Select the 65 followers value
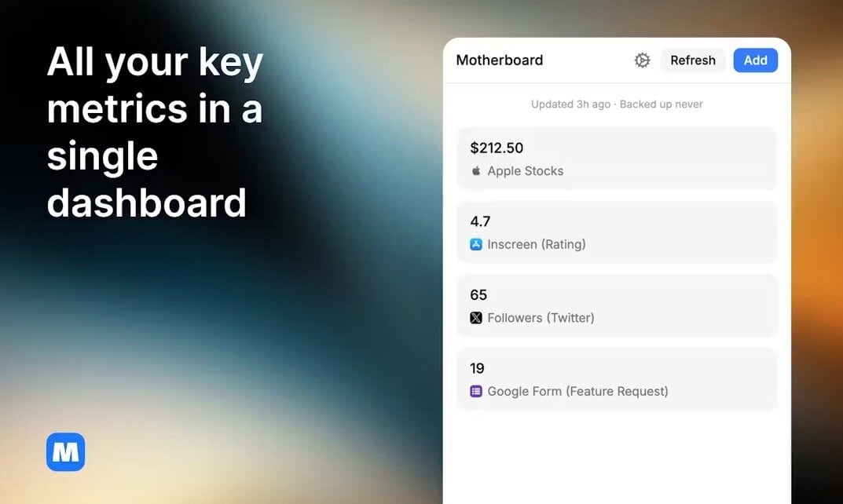This screenshot has width=843, height=504. click(x=478, y=295)
